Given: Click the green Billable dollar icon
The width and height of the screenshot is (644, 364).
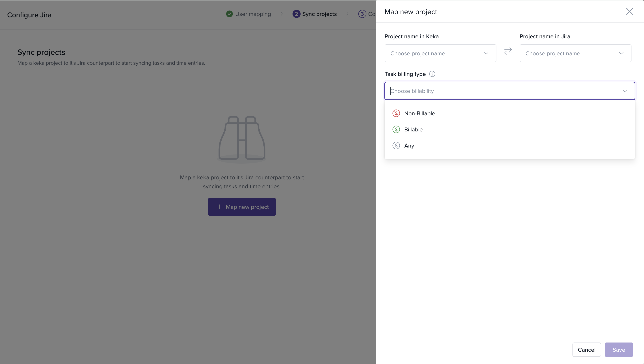Looking at the screenshot, I should [396, 129].
